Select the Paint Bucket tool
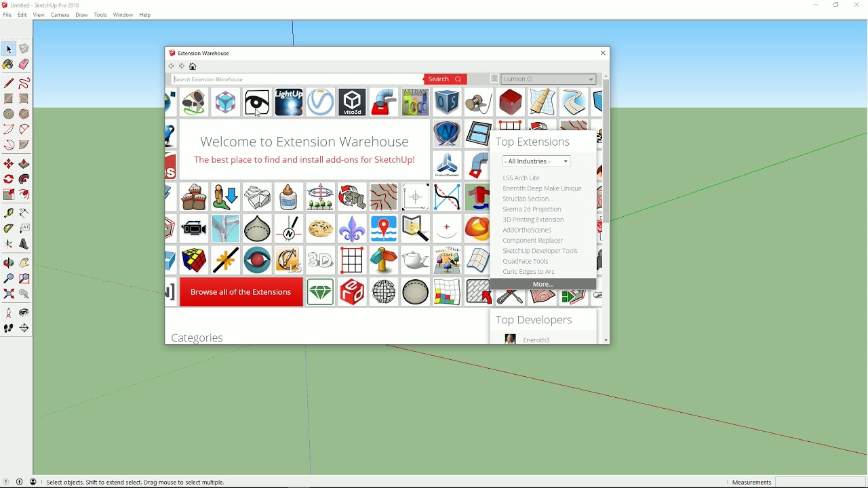The height and width of the screenshot is (488, 868). coord(9,64)
